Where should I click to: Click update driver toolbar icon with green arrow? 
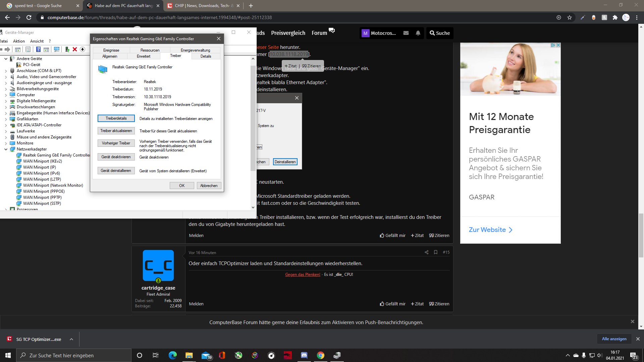(x=67, y=49)
